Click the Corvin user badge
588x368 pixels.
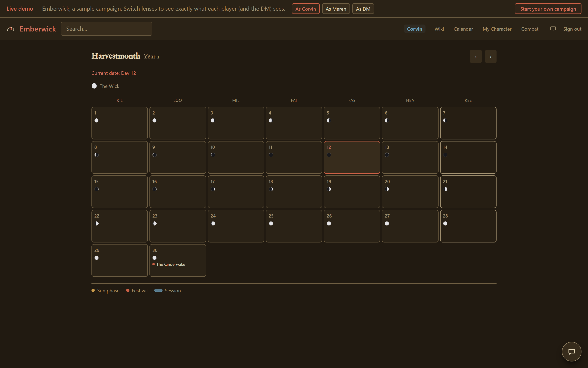coord(414,29)
